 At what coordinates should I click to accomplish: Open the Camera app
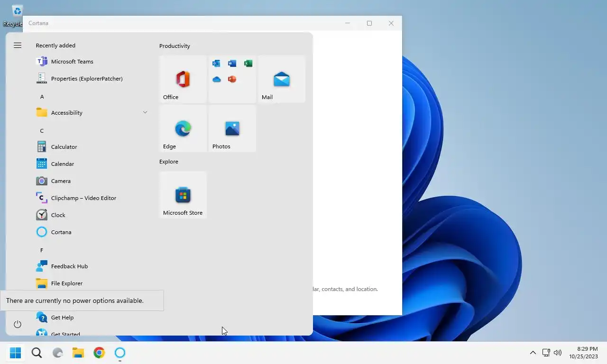tap(92, 181)
